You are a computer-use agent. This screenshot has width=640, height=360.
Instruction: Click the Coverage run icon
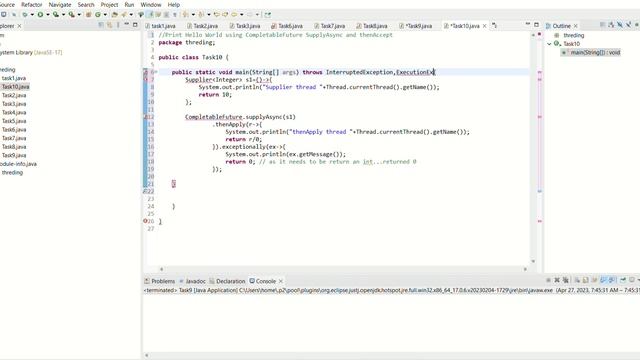click(x=56, y=15)
